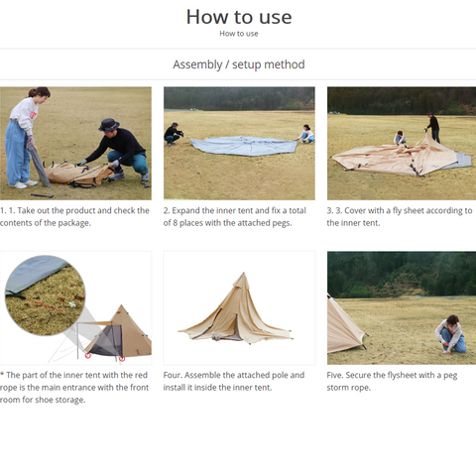This screenshot has width=476, height=476.
Task: Click the 'Cover with a fly sheet' caption
Action: coord(400,216)
